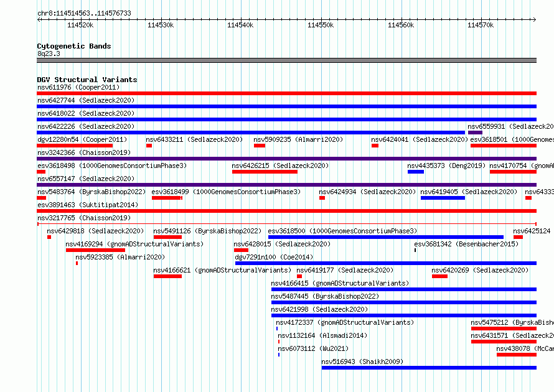Image resolution: width=554 pixels, height=392 pixels.
Task: Click the nsv6433211 (Sedlazeck2020) label
Action: coord(194,139)
